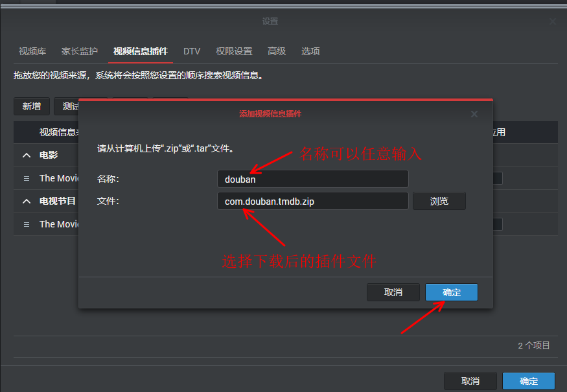Click the partially hidden 测试 button

(x=67, y=106)
